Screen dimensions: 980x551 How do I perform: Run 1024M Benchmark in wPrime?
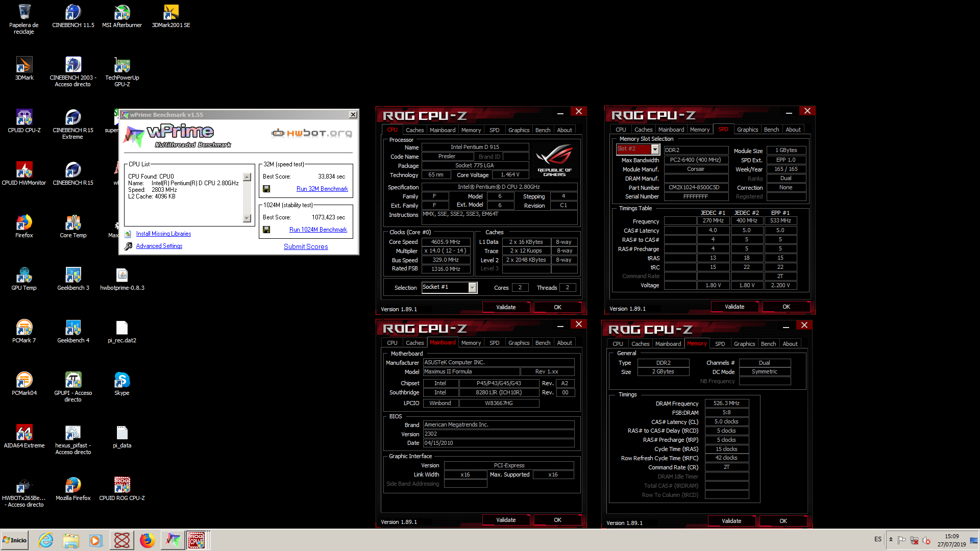click(x=318, y=230)
